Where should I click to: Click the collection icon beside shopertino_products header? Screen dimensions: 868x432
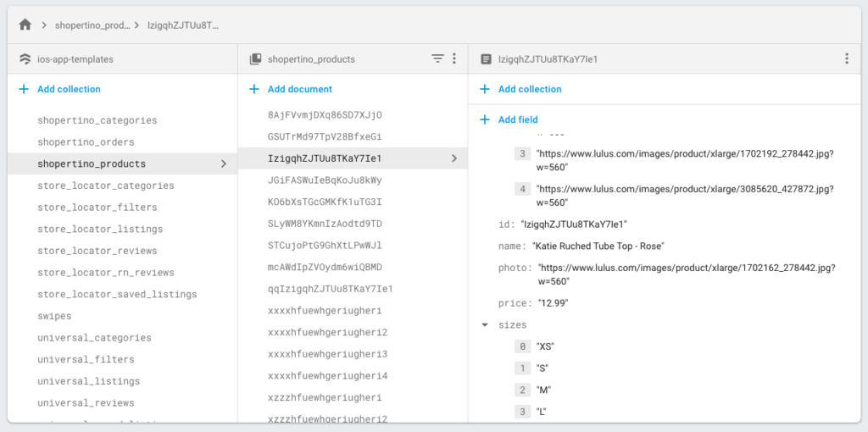pos(255,59)
